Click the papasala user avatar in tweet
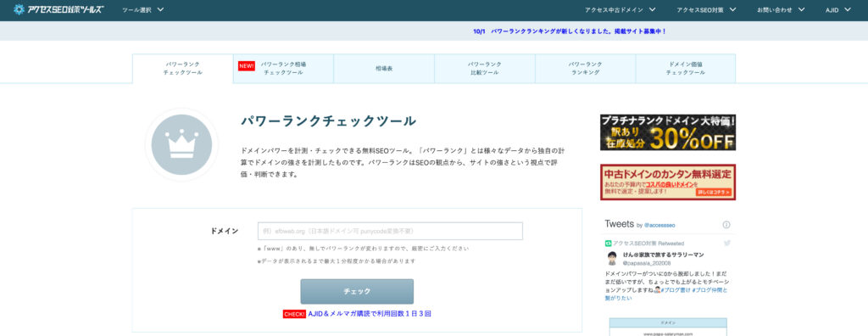This screenshot has height=336, width=868. pos(612,259)
